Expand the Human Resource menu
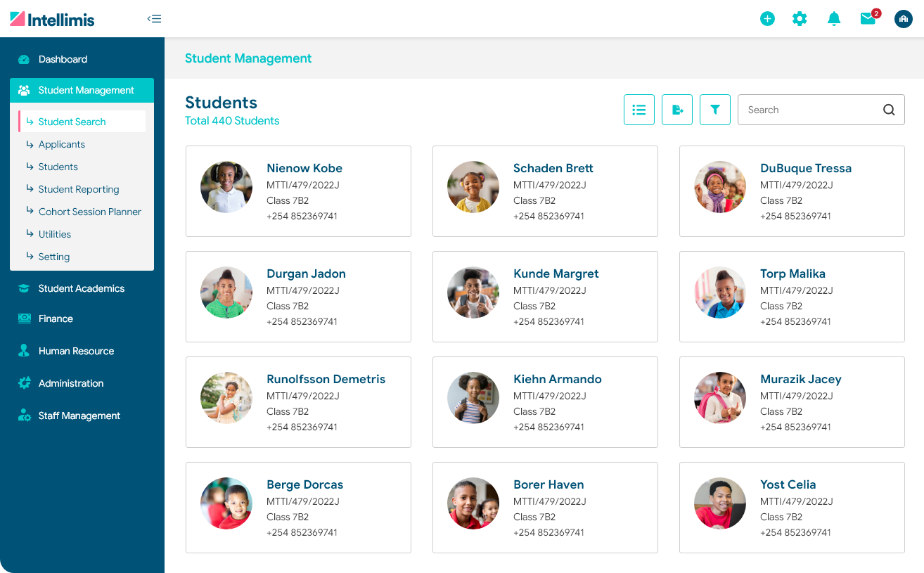 [x=76, y=351]
